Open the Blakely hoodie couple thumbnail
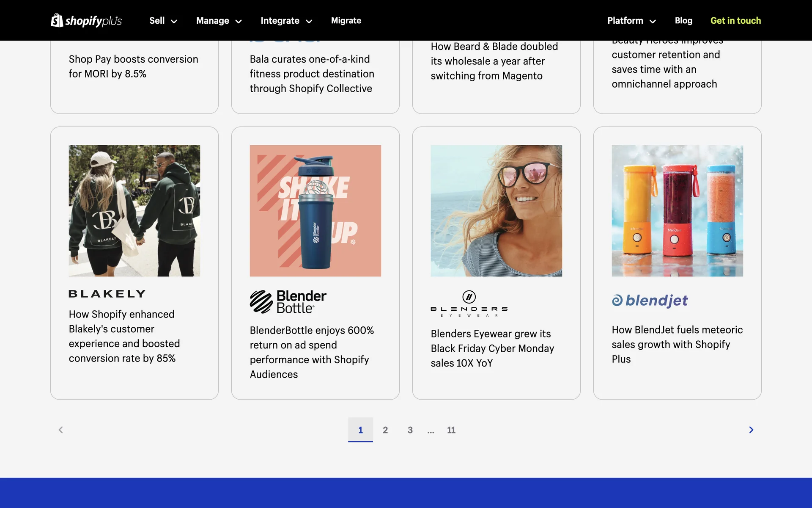812x508 pixels. 134,211
